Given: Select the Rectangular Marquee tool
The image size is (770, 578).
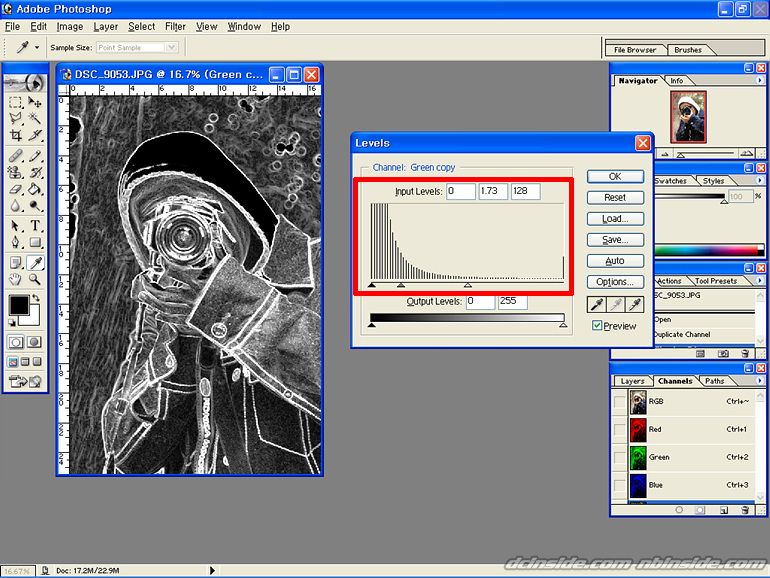Looking at the screenshot, I should 15,102.
